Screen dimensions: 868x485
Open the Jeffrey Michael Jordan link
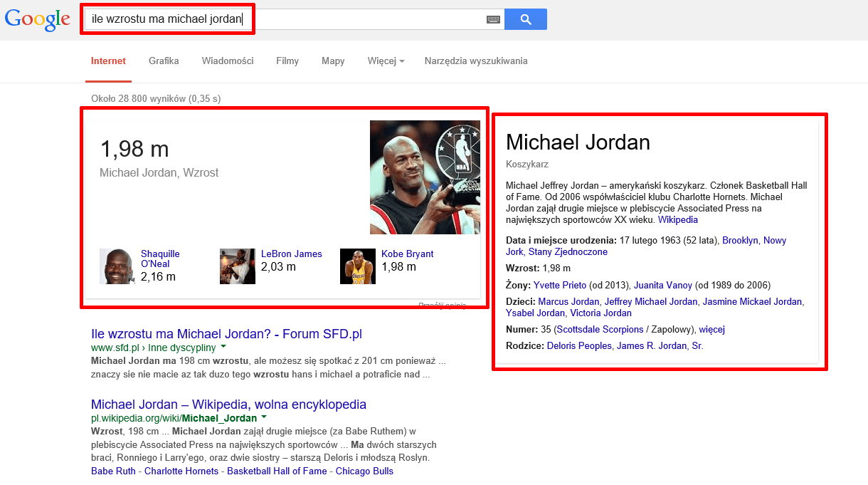(651, 302)
